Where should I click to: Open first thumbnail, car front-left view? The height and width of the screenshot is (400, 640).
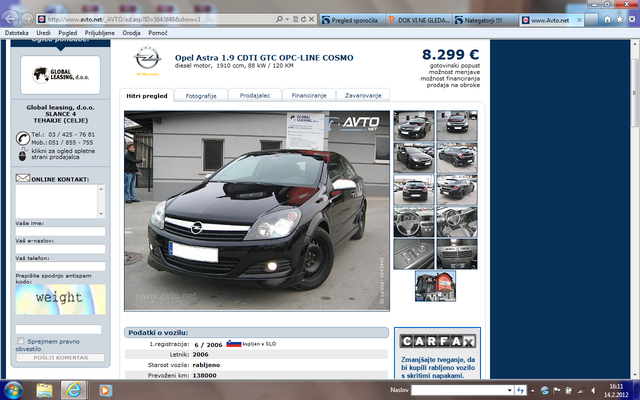click(x=414, y=125)
